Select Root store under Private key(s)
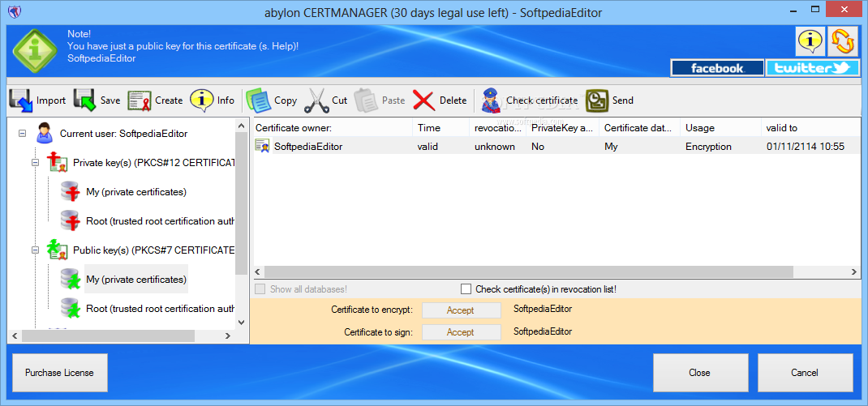This screenshot has height=406, width=868. pos(161,220)
